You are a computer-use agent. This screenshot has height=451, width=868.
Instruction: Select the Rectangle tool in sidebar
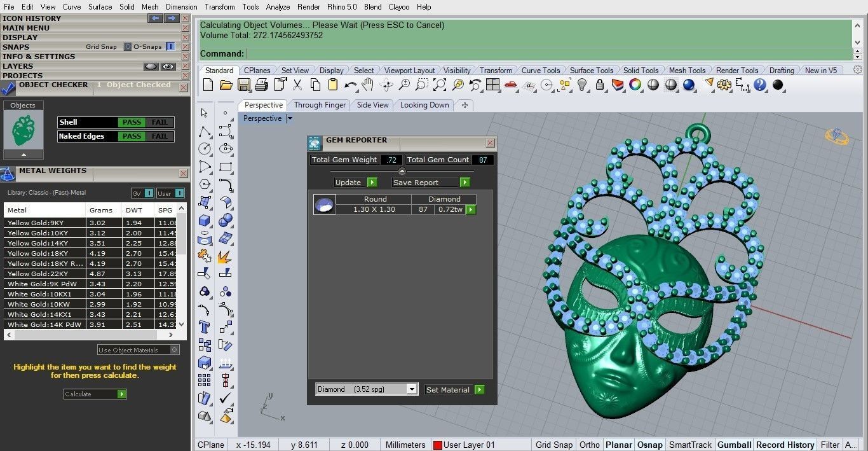click(x=226, y=167)
